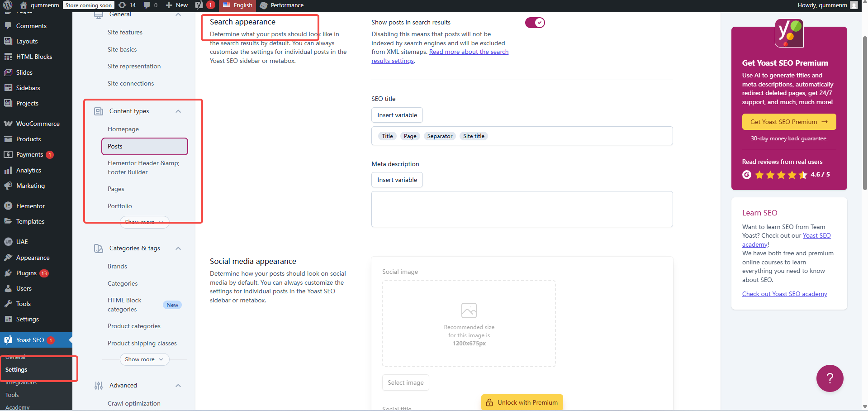The image size is (868, 411).
Task: Click the WooCommerce sidebar icon
Action: pos(8,124)
